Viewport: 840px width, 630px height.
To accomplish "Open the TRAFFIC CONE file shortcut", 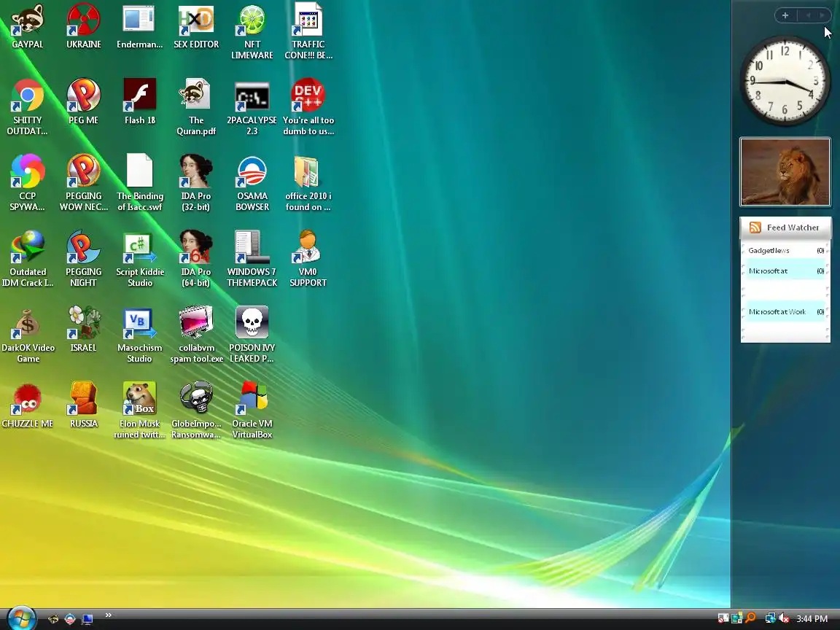I will tap(308, 31).
